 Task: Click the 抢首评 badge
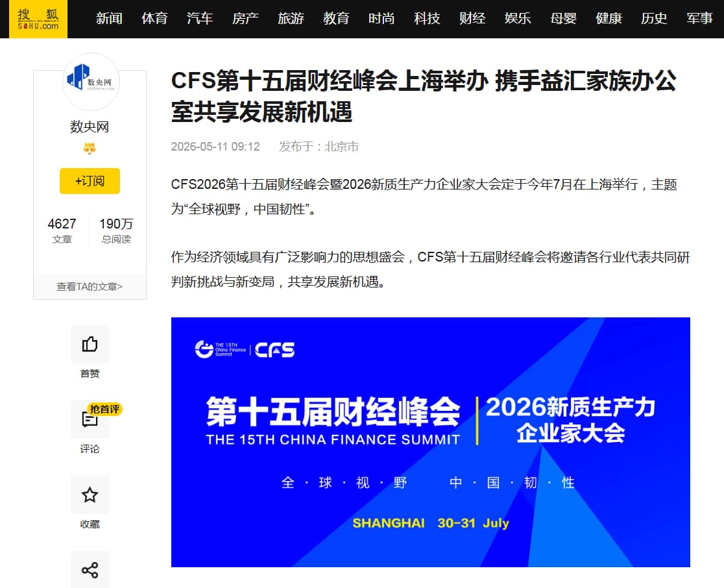tap(105, 410)
